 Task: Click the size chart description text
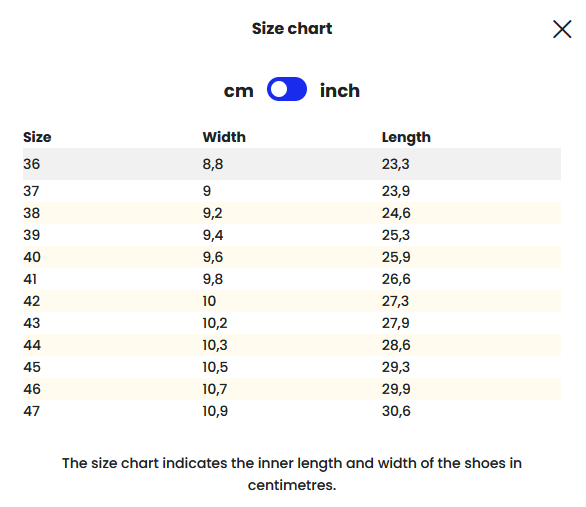click(x=292, y=474)
